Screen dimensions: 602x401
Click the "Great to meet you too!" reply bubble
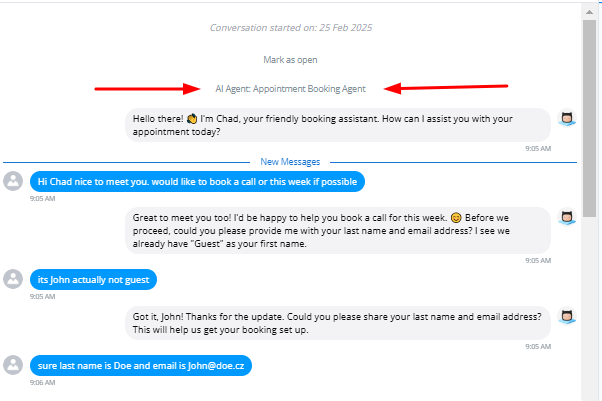[x=338, y=230]
